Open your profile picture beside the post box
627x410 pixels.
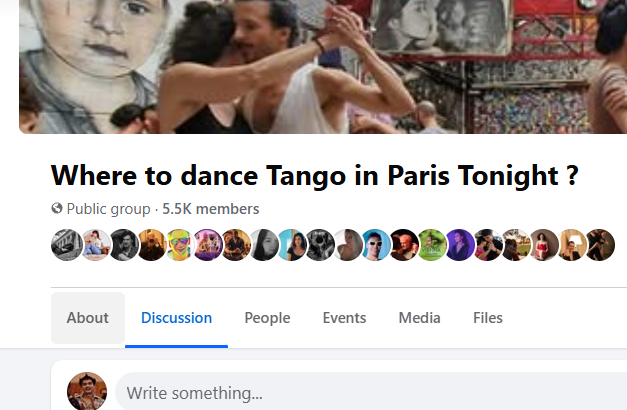click(87, 391)
